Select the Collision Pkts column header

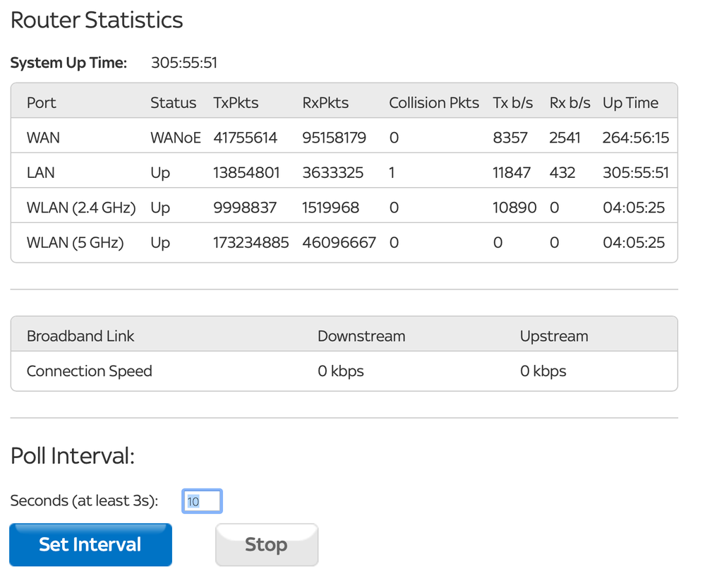pos(433,103)
